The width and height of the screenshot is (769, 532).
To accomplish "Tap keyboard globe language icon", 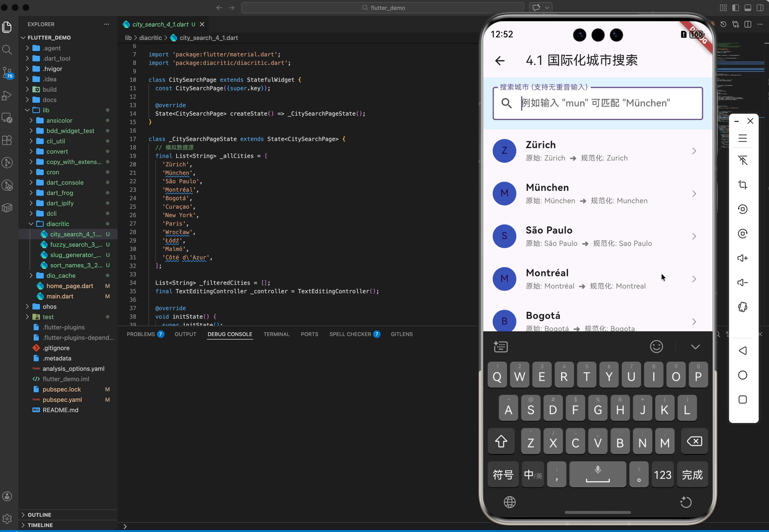I will tap(510, 502).
